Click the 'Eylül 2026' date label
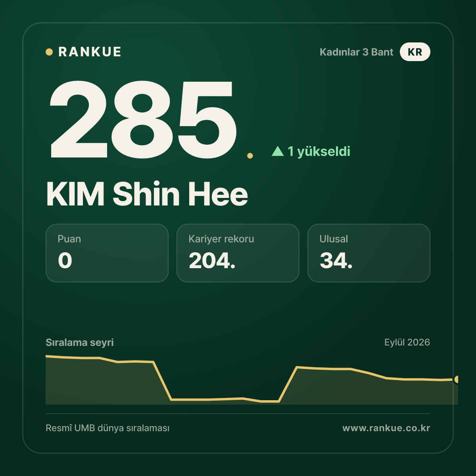The height and width of the screenshot is (476, 476). (x=407, y=342)
